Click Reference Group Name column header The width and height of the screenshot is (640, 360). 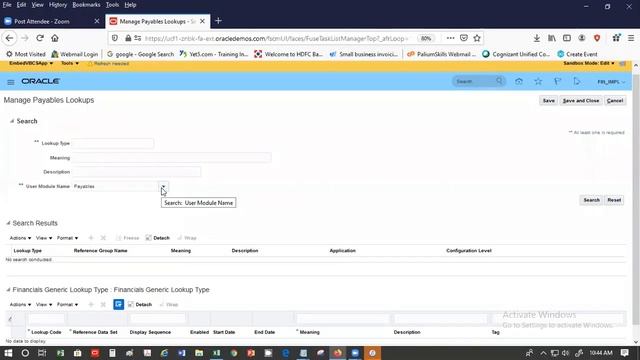(x=100, y=251)
